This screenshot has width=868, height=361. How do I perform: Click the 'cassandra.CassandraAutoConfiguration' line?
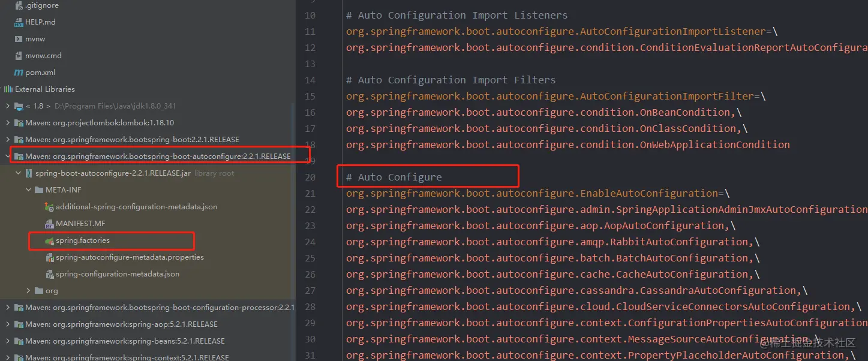[x=576, y=291]
